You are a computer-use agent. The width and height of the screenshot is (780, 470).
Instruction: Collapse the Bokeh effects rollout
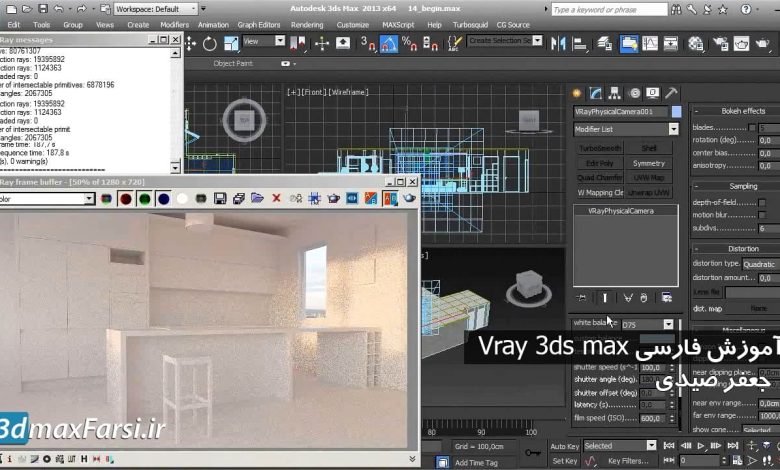(696, 111)
